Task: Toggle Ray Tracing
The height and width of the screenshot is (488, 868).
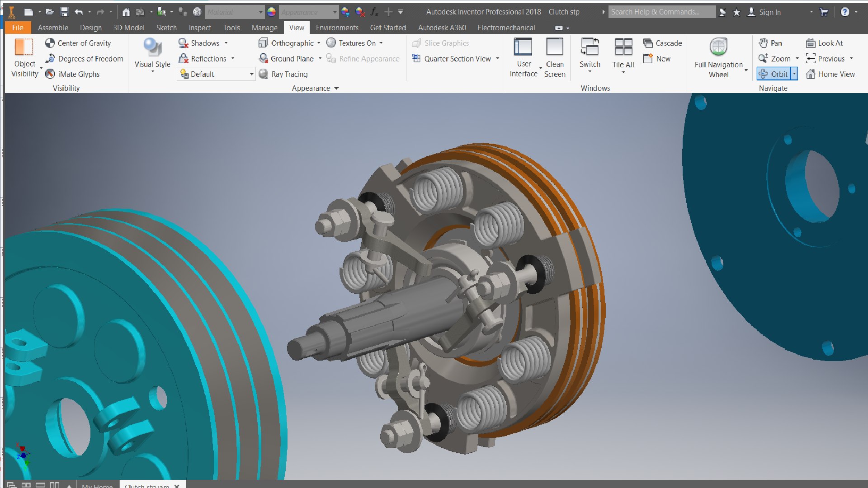Action: point(283,74)
